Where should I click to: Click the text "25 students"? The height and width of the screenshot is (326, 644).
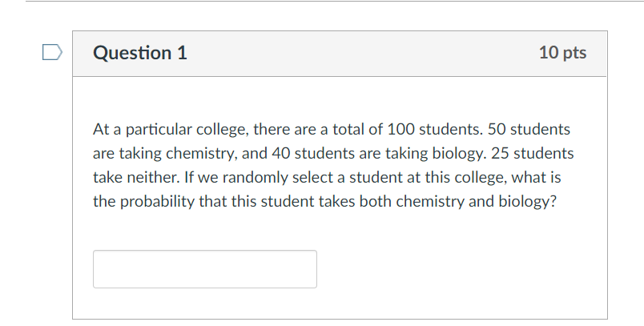529,153
